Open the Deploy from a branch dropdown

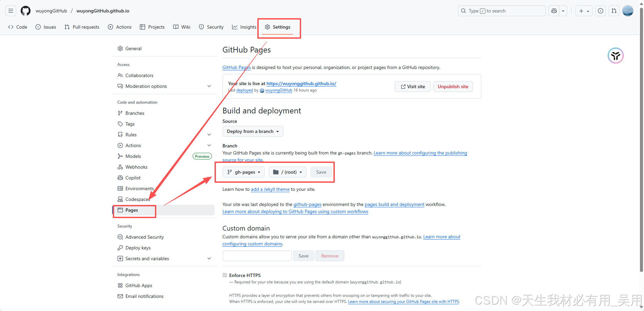click(253, 131)
